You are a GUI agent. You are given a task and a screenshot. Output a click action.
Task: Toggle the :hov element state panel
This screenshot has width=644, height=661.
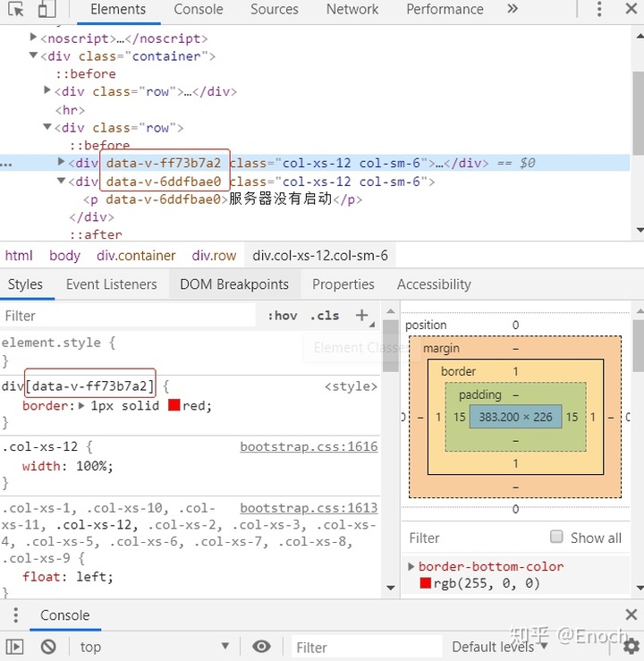283,316
